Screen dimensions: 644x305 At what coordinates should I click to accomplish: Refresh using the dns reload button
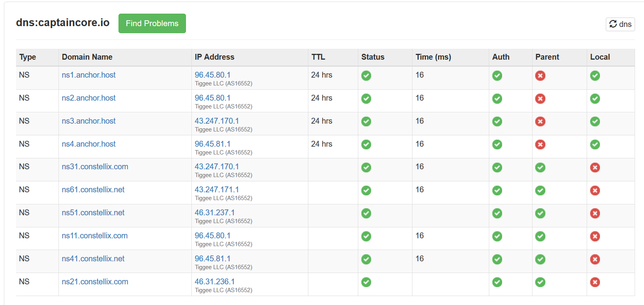click(x=620, y=24)
